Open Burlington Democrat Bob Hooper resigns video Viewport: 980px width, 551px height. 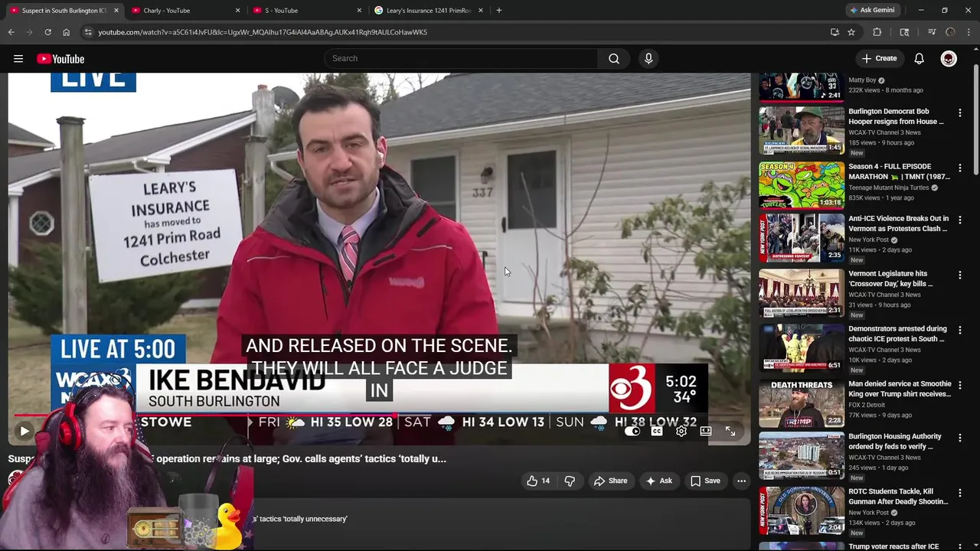(896, 116)
